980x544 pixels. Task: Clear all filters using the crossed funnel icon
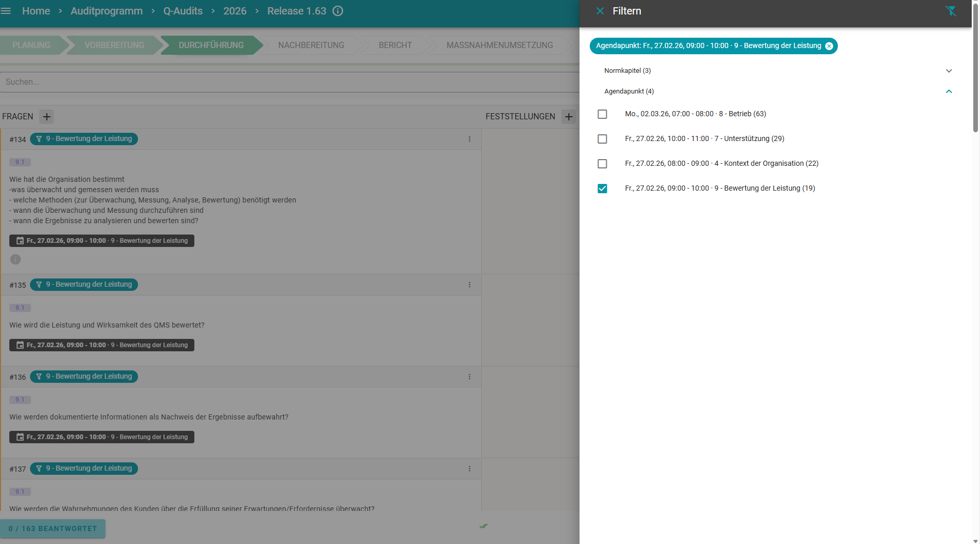950,11
